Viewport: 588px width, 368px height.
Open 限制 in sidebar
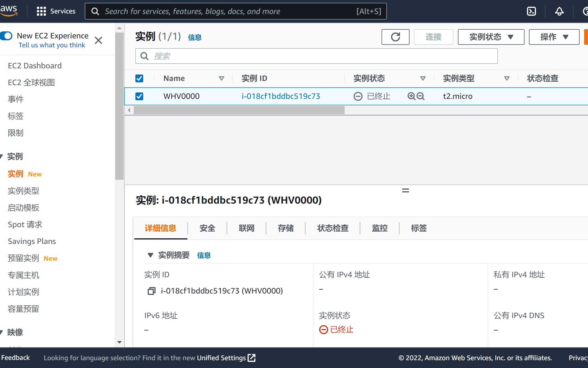pyautogui.click(x=16, y=133)
